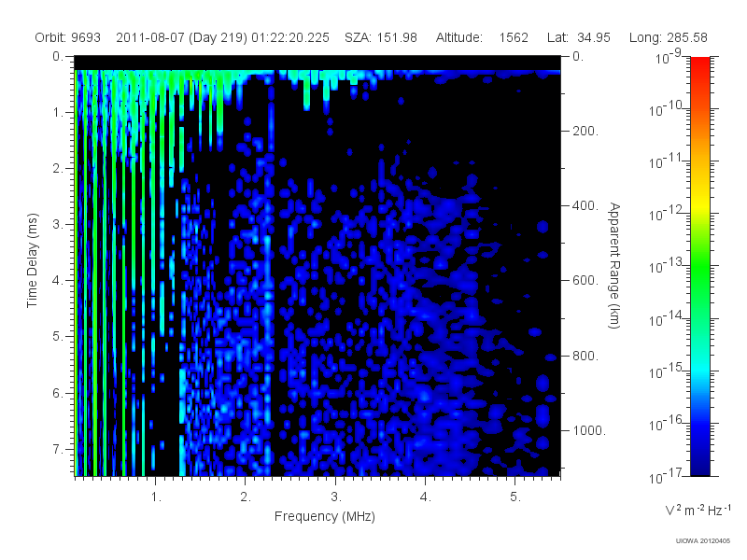Screen dimensions: 747x560
Task: Click the 'UIOWA 20120405' credit text
Action: coord(703,541)
